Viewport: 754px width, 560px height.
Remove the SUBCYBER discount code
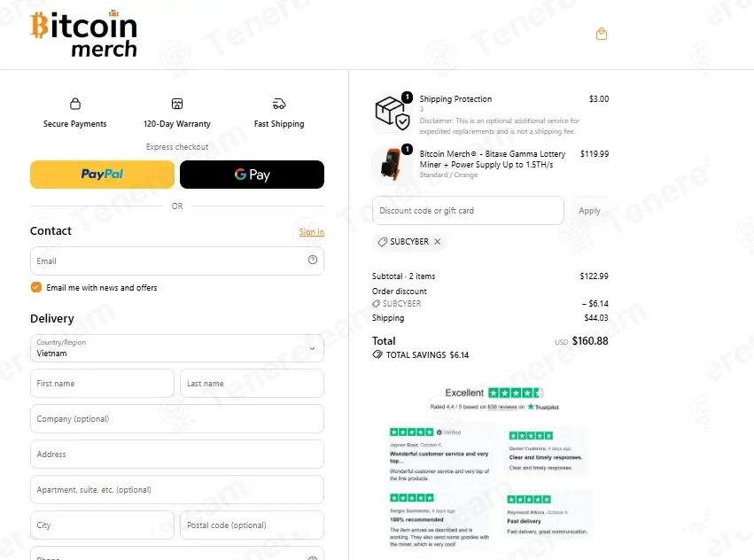[x=437, y=242]
